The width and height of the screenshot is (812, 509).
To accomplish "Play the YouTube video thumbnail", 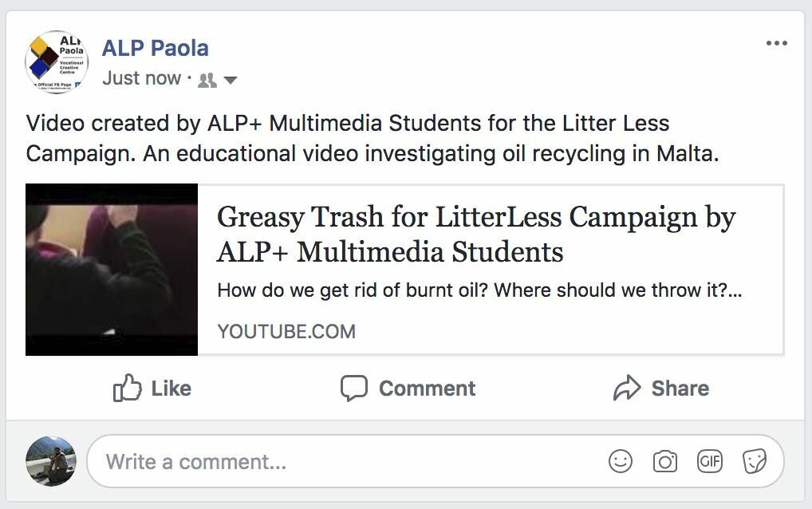I will pyautogui.click(x=112, y=270).
